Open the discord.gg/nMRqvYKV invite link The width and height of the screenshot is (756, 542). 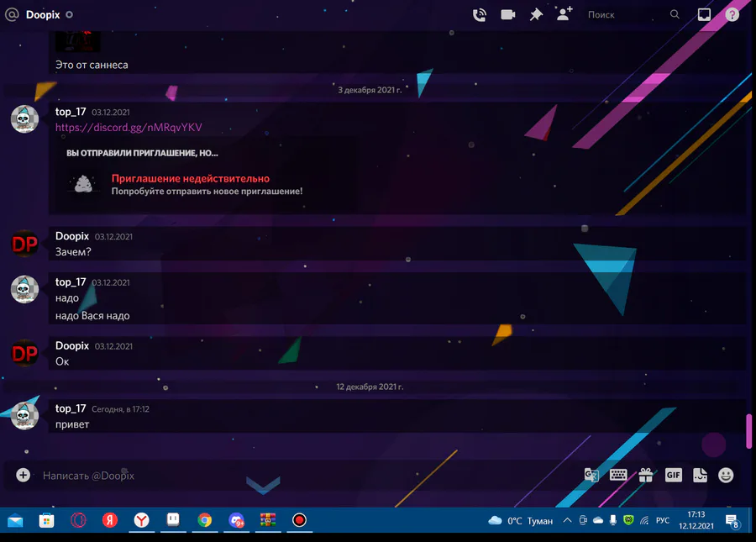[129, 127]
